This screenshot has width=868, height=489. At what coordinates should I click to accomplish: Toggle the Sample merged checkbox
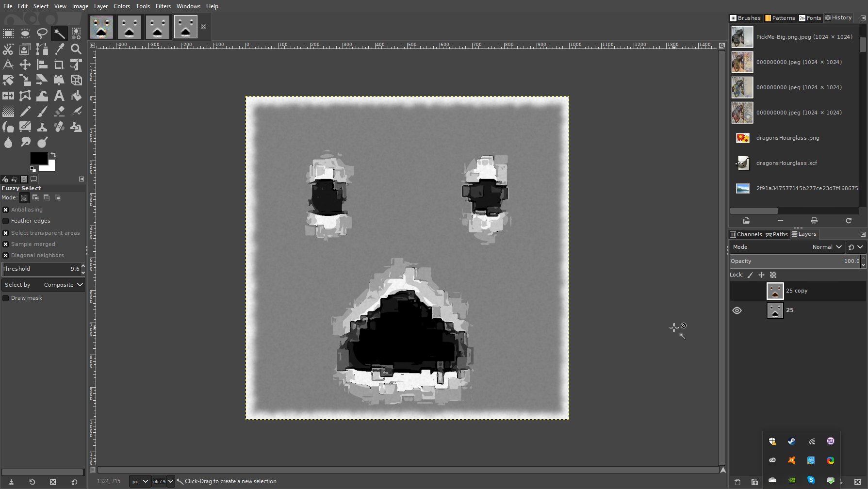tap(5, 244)
